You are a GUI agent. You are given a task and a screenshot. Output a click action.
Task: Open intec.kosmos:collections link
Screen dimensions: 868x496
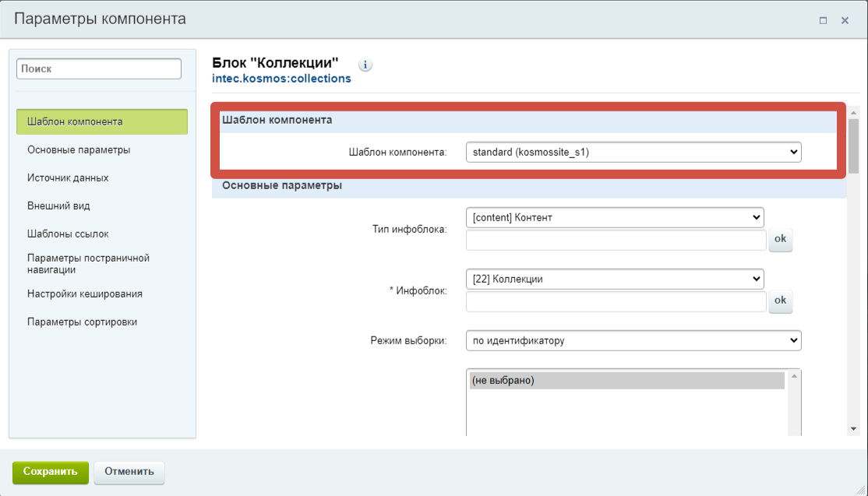281,79
